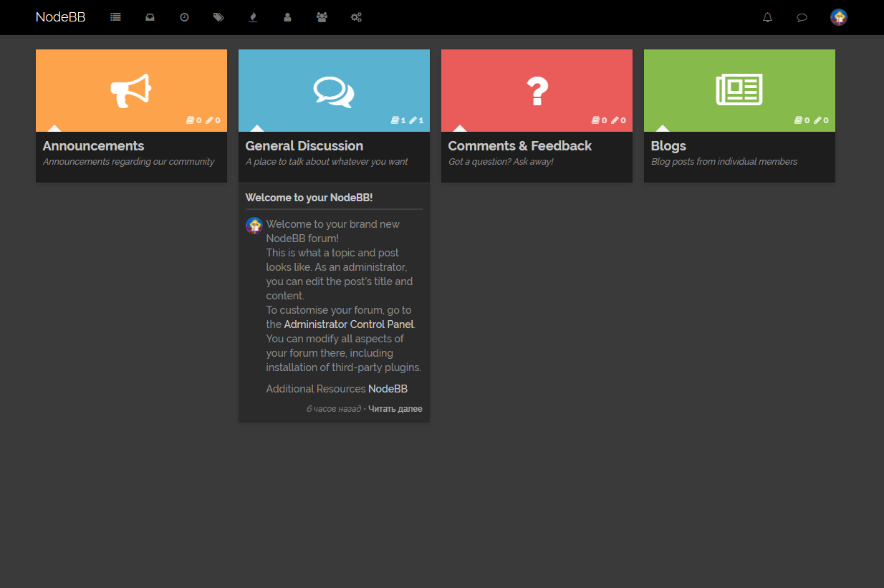This screenshot has width=884, height=588.
Task: Click the topic count icon on Comments & Feedback tile
Action: [x=595, y=120]
